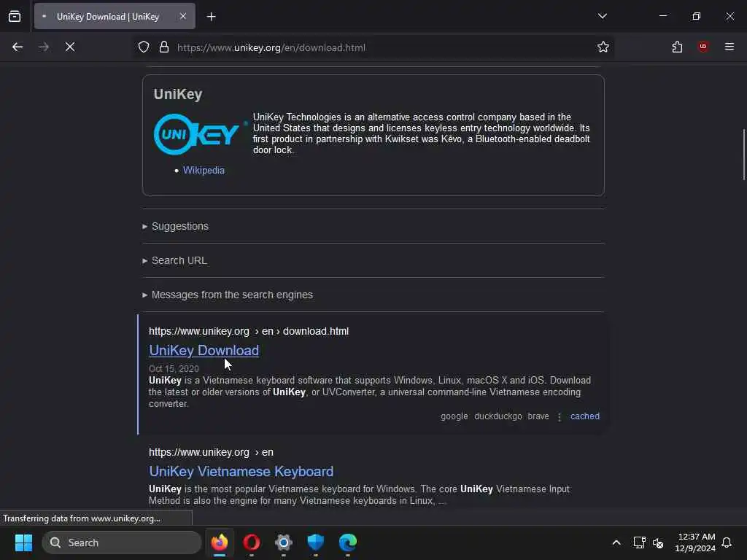Go back one page

point(18,47)
